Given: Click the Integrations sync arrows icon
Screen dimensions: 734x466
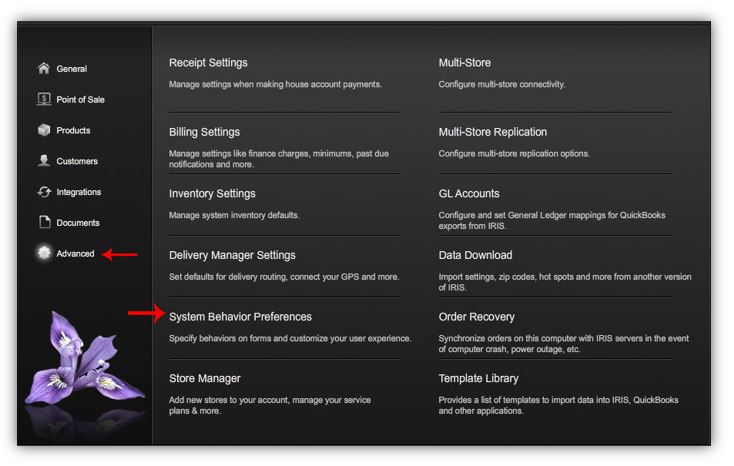Looking at the screenshot, I should tap(43, 192).
